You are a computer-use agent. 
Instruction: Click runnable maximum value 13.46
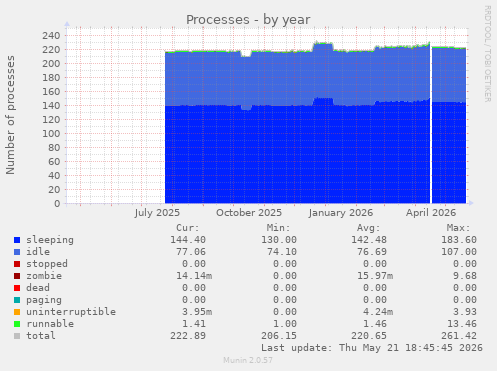[462, 324]
